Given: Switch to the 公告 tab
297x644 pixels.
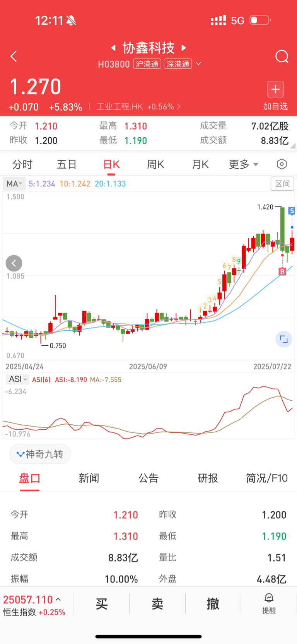Looking at the screenshot, I should (148, 478).
